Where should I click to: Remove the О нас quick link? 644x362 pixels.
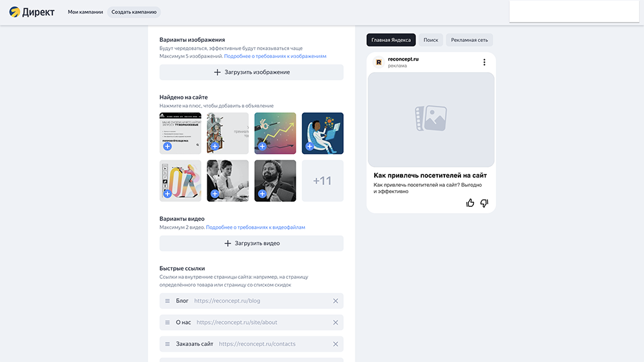[335, 323]
